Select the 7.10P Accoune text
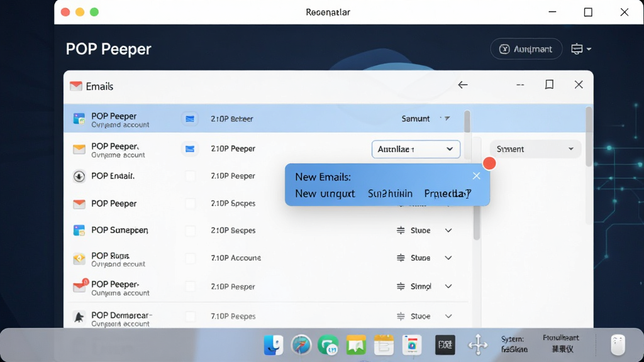 click(x=236, y=258)
